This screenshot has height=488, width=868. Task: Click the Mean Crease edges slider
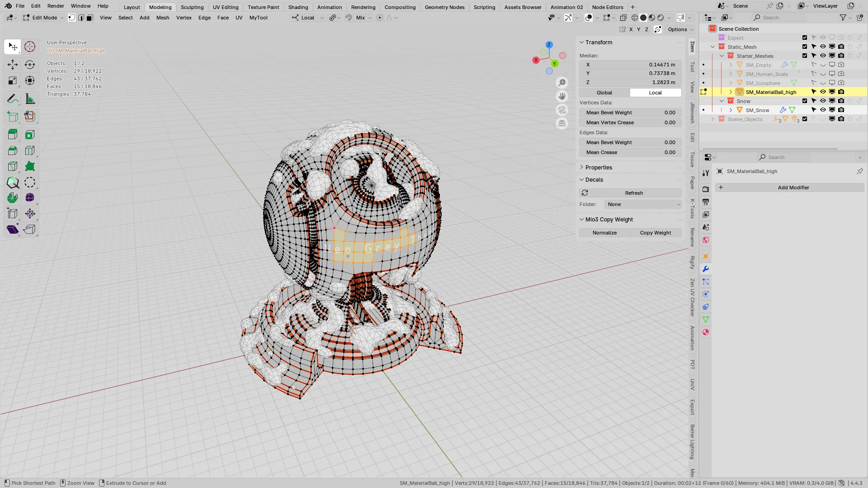[x=631, y=152]
